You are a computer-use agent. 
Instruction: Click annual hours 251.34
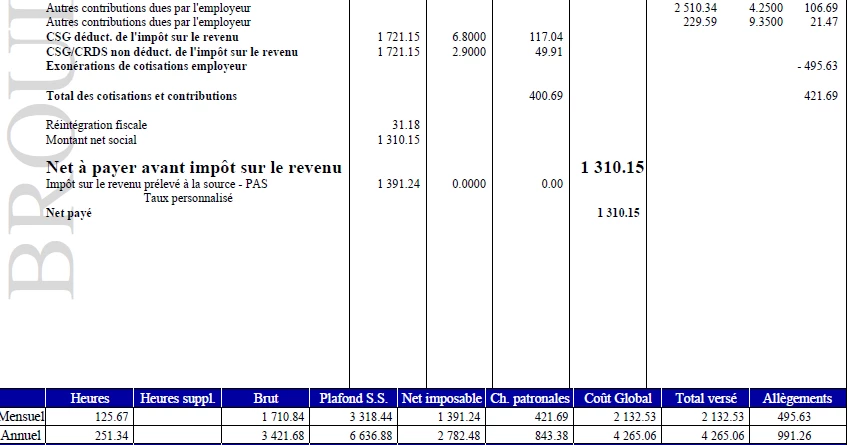point(111,435)
